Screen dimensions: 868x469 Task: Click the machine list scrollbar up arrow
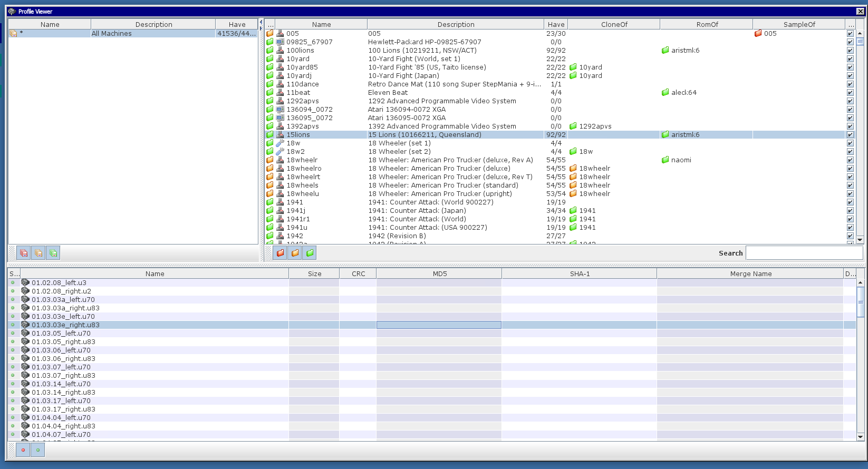coord(860,33)
